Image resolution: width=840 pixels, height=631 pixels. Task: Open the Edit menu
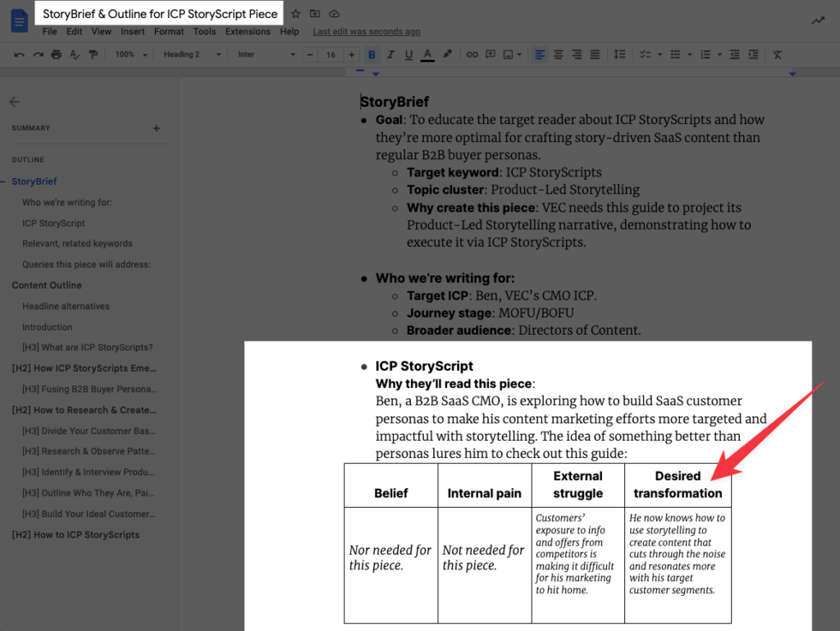(x=74, y=32)
